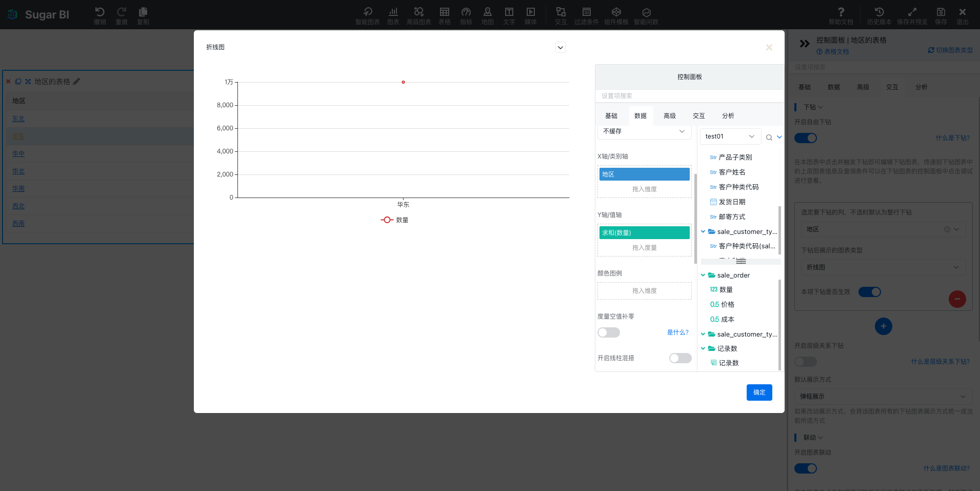Screen dimensions: 980x491
Task: Click pencil edit icon next to 地区的表格
Action: tap(76, 82)
